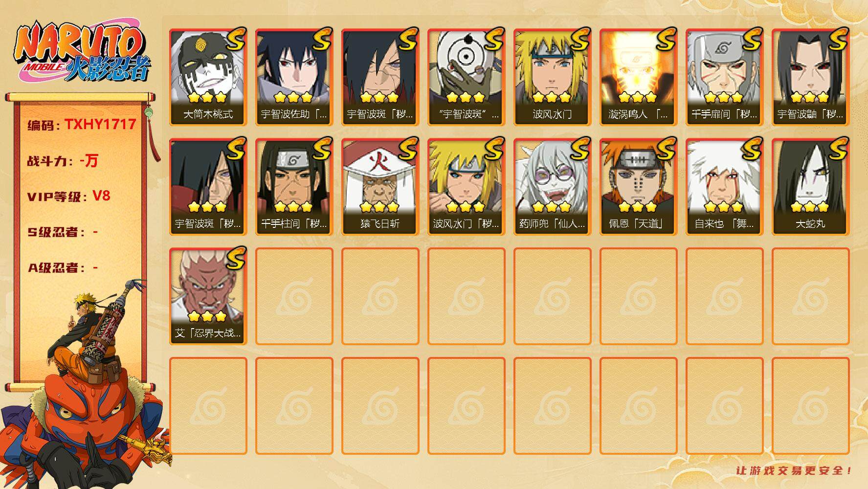Click the 大蛇丸 ninja portrait

810,187
